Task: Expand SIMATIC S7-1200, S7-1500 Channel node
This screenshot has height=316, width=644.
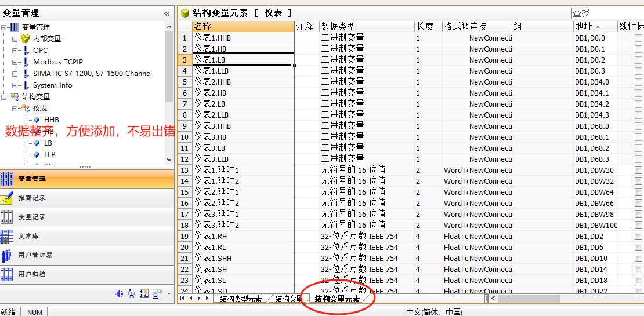Action: (15, 74)
